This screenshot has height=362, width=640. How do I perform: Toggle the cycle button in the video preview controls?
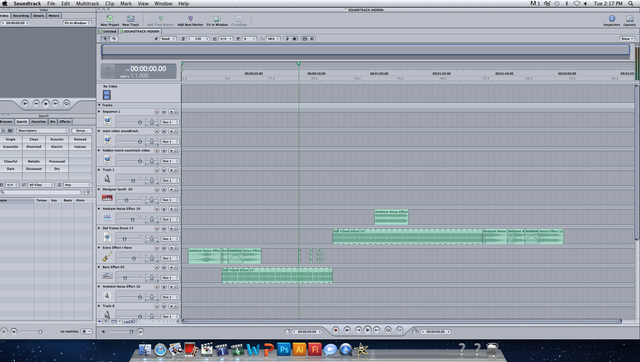67,104
